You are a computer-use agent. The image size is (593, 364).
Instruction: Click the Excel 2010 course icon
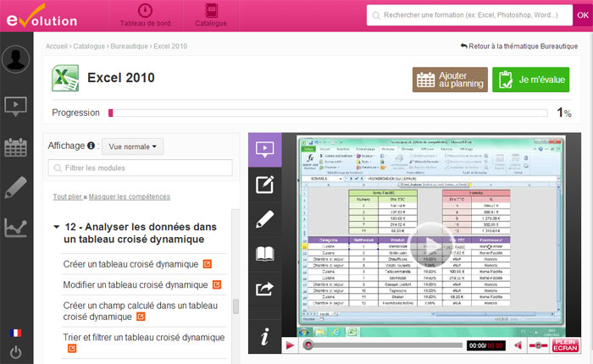tap(65, 78)
